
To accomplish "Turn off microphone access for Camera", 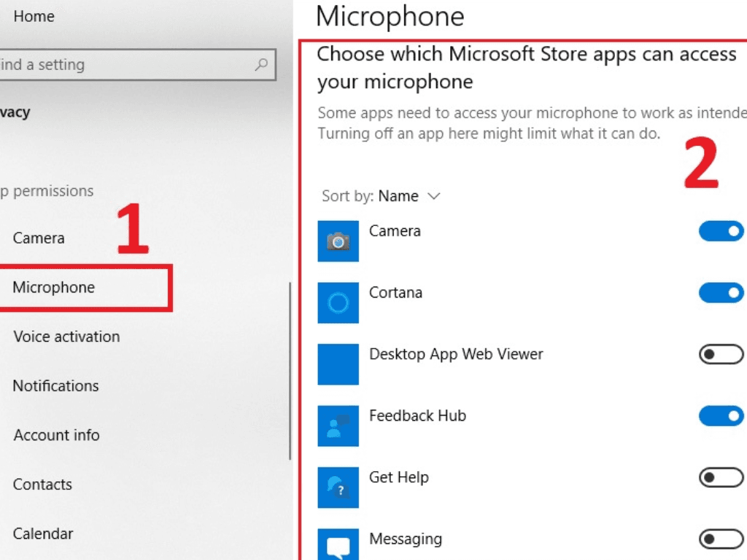I will [721, 232].
